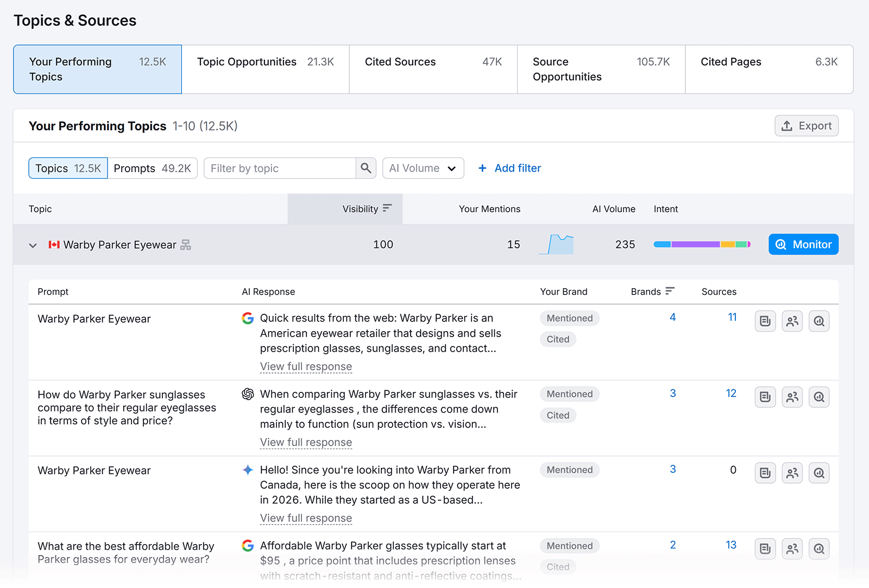Click the Google icon in first Warby Parker Eyewear response
This screenshot has width=869, height=588.
pos(248,318)
